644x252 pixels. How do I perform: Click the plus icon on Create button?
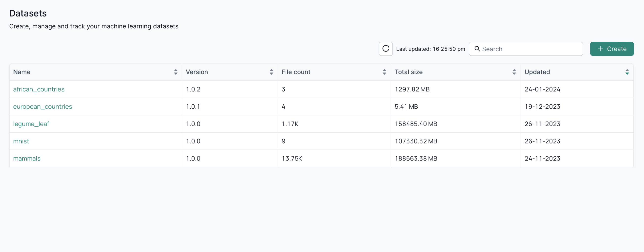click(x=600, y=49)
